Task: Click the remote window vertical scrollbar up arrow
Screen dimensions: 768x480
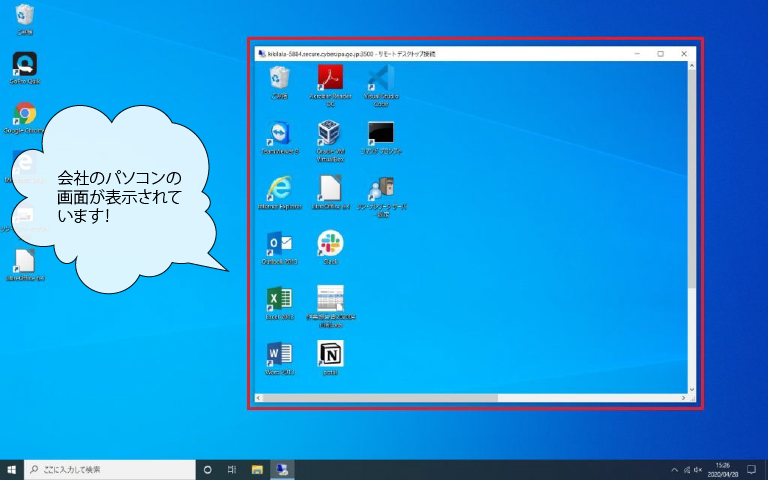Action: point(692,66)
